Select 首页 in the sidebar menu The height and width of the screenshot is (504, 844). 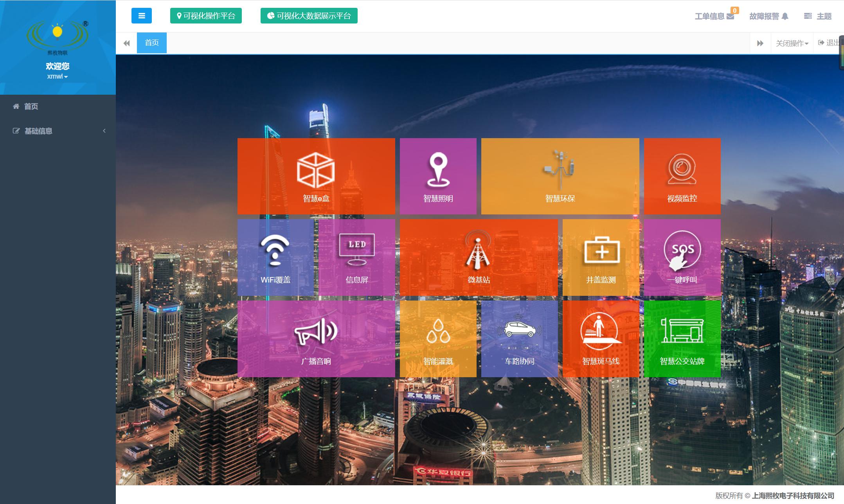coord(31,106)
